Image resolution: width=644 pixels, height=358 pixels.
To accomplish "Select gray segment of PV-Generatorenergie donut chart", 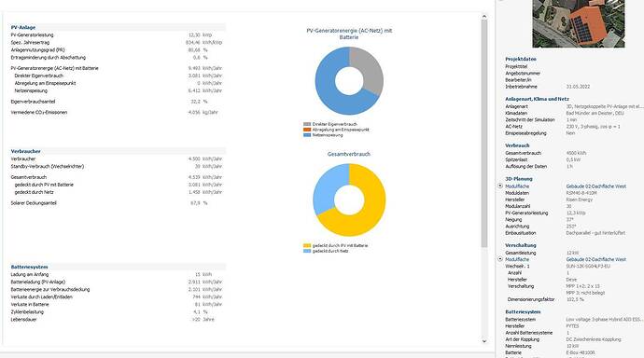I will point(371,68).
